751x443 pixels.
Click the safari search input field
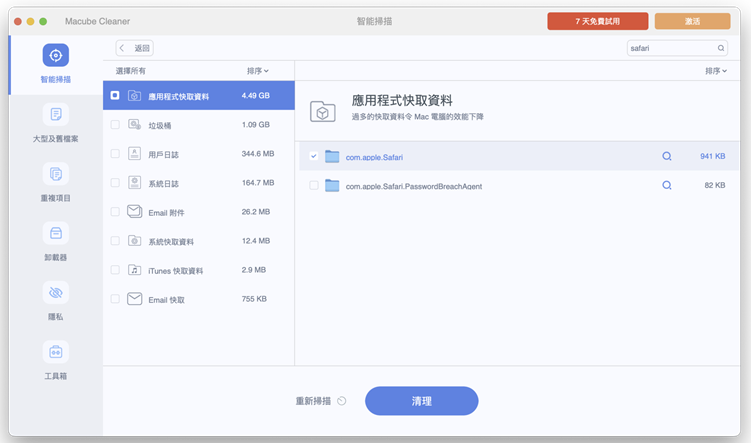(677, 48)
